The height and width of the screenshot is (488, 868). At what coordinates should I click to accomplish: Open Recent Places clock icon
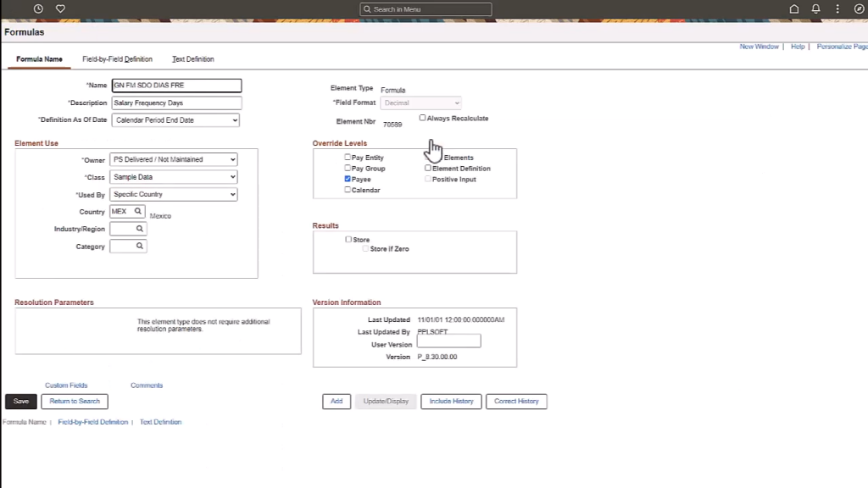(x=37, y=8)
